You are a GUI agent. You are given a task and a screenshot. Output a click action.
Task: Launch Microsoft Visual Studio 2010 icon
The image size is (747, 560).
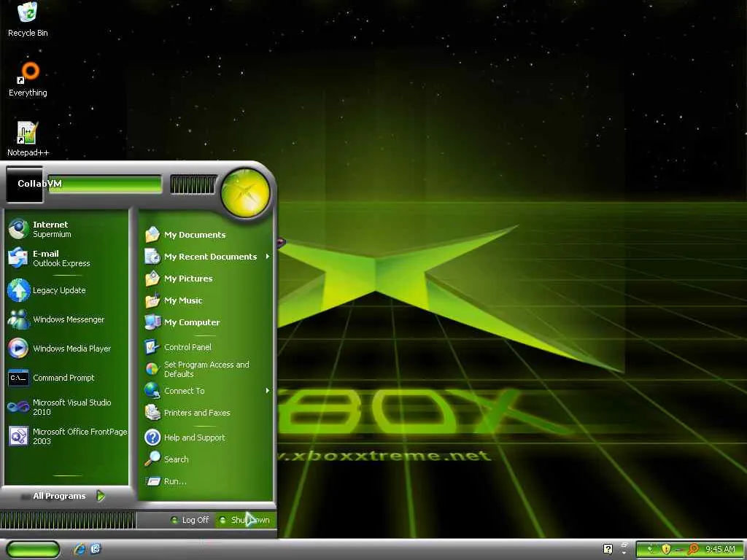[x=18, y=407]
